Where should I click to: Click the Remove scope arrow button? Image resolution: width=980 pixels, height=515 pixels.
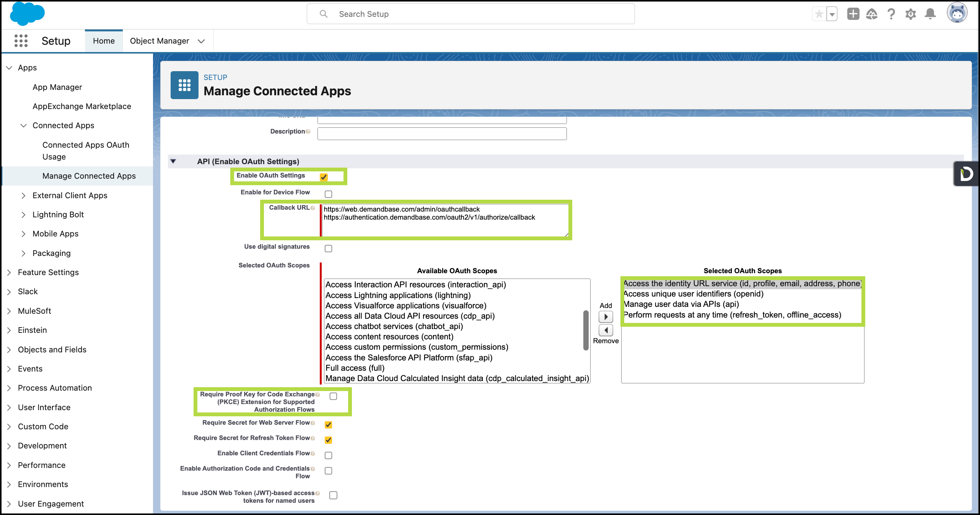[x=606, y=330]
